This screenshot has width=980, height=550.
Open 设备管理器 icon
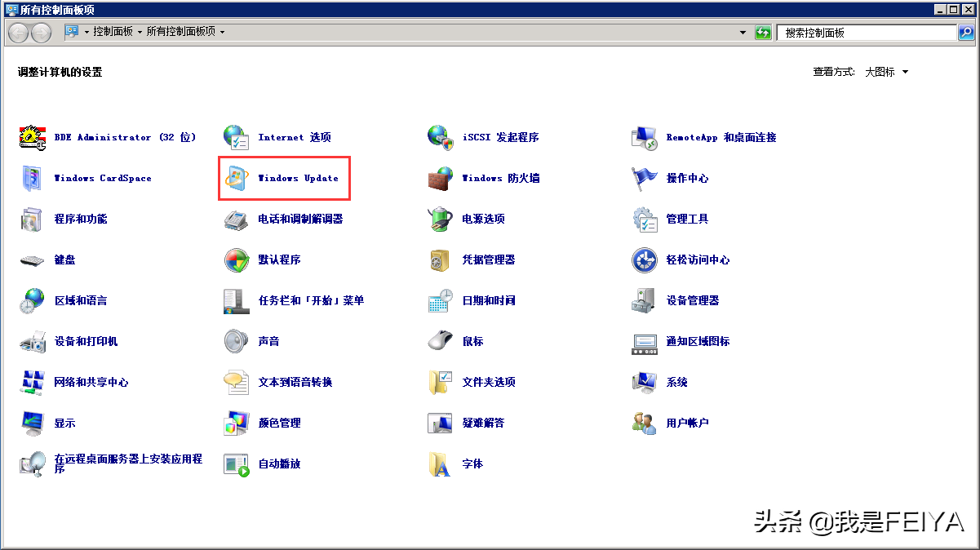pyautogui.click(x=645, y=300)
